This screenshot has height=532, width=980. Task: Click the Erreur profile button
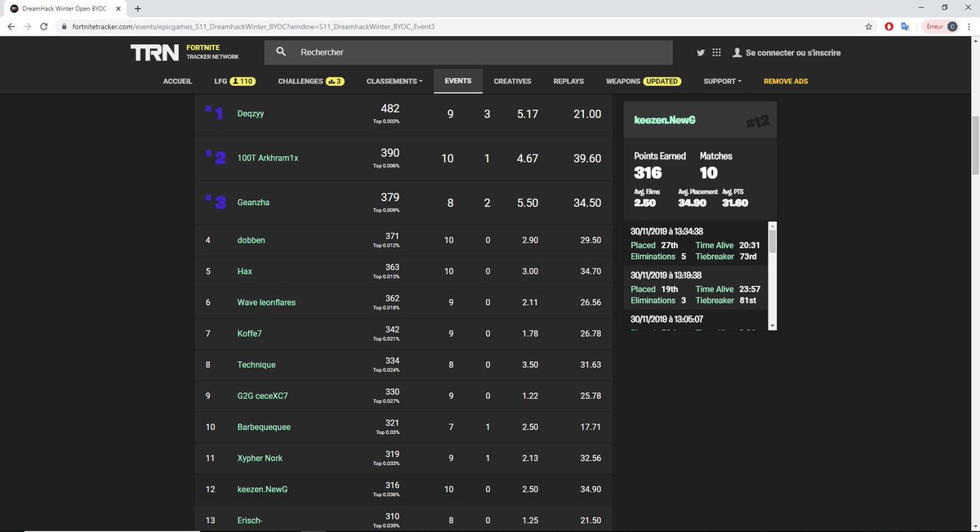pos(940,26)
